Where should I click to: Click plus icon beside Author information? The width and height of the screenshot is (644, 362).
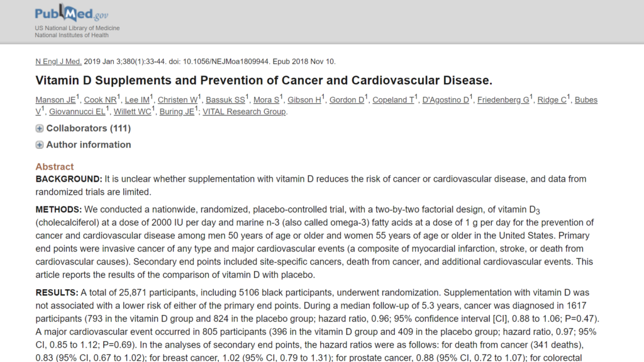pyautogui.click(x=40, y=145)
